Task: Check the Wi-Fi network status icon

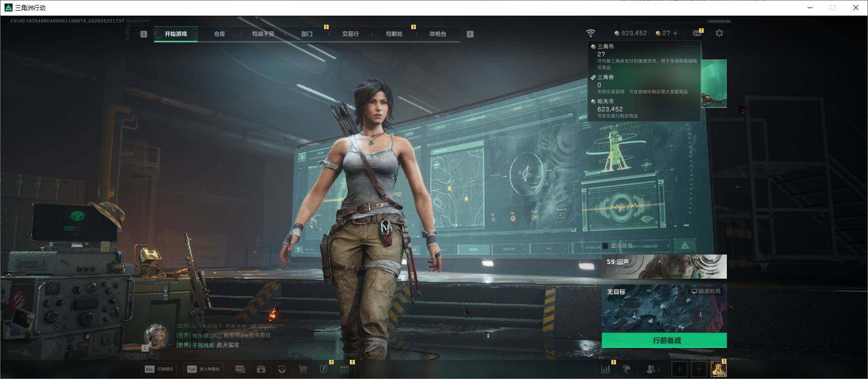Action: (590, 33)
